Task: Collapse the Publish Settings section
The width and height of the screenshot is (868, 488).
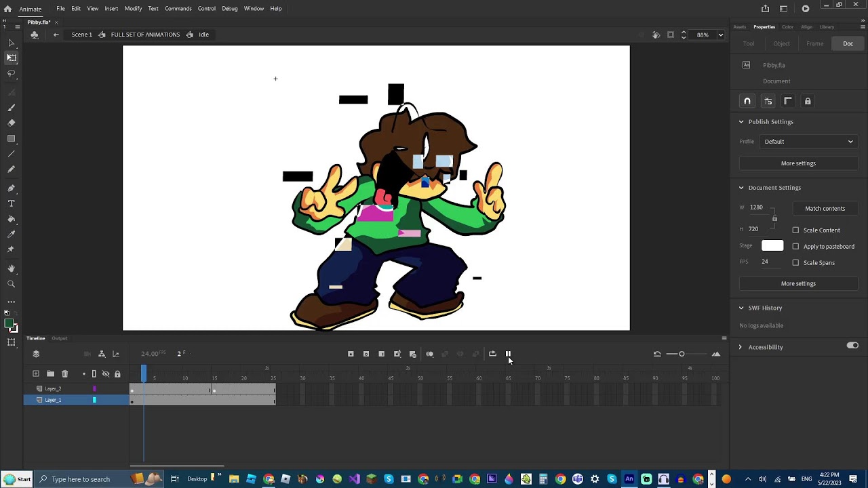Action: coord(741,122)
